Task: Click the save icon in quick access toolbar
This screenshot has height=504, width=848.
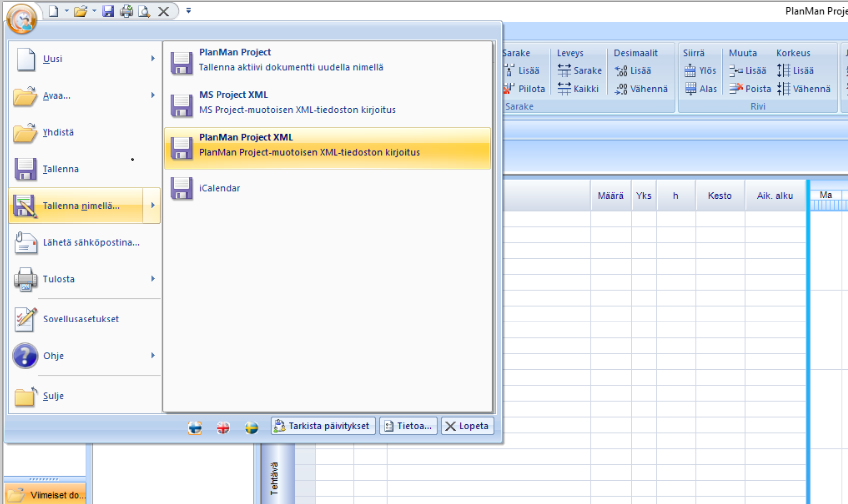Action: 108,11
